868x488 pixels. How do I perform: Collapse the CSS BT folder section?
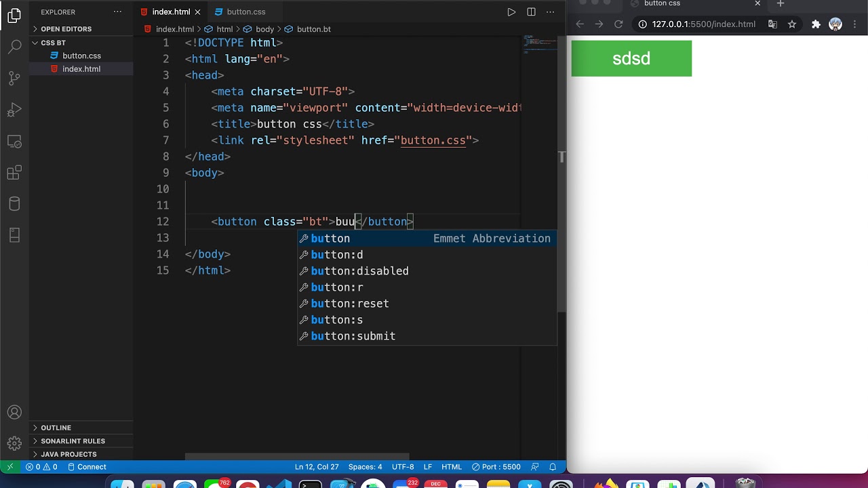(81, 43)
